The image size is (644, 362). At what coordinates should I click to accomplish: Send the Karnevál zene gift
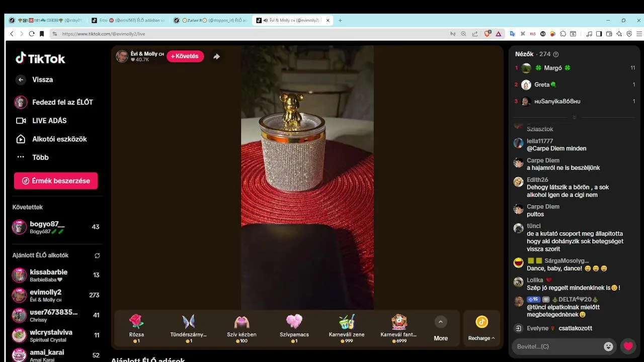347,328
